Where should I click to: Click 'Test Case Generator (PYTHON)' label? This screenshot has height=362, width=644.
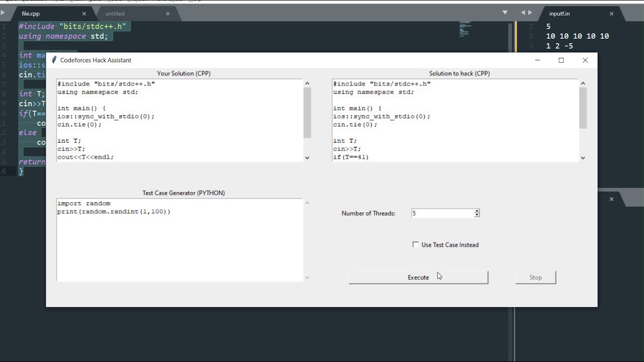click(184, 193)
